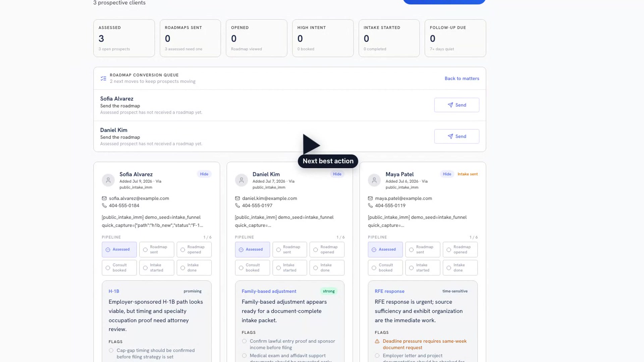Click the mail icon beside daniel.kim@example.com
644x362 pixels.
click(x=237, y=198)
